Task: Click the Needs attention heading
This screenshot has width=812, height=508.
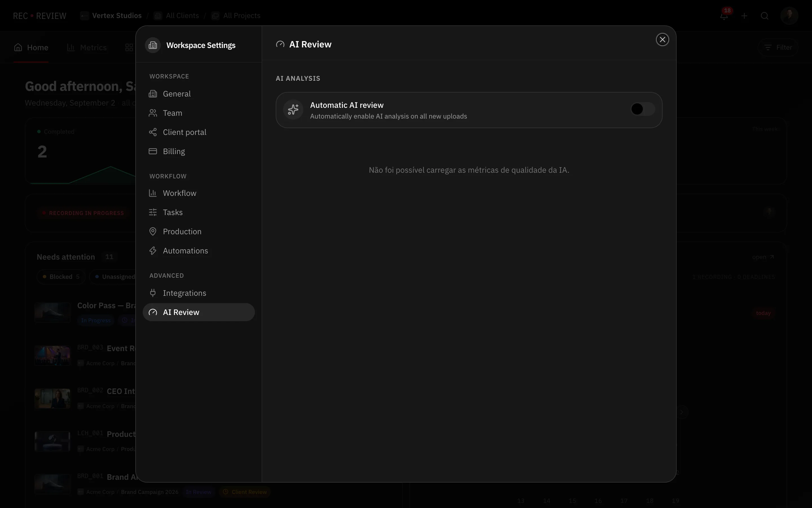Action: point(66,257)
